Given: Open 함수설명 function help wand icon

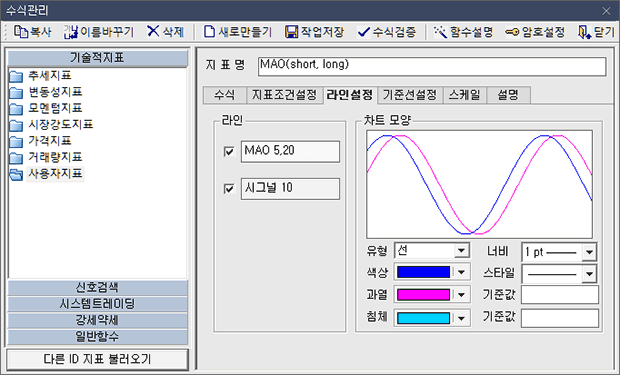Looking at the screenshot, I should [x=440, y=32].
